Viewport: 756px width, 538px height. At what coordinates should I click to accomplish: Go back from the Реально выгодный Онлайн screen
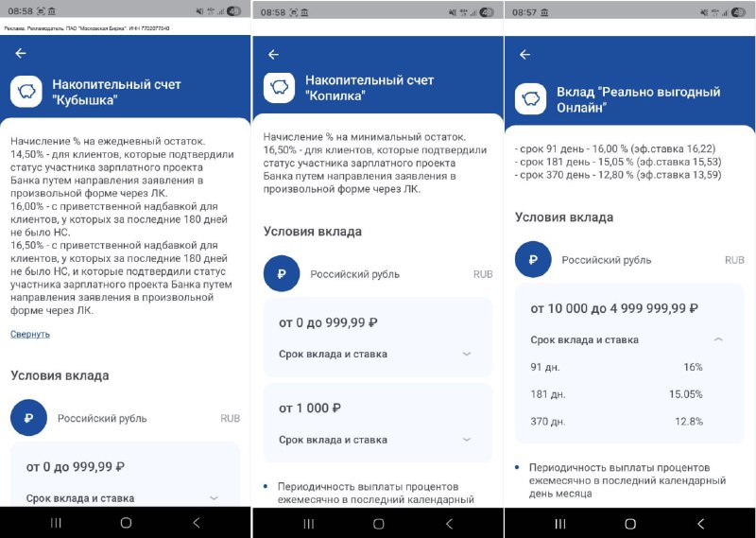[x=524, y=54]
